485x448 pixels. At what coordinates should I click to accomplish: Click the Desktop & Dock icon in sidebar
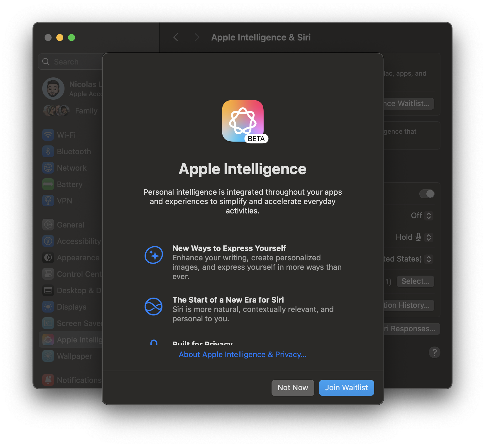click(48, 290)
